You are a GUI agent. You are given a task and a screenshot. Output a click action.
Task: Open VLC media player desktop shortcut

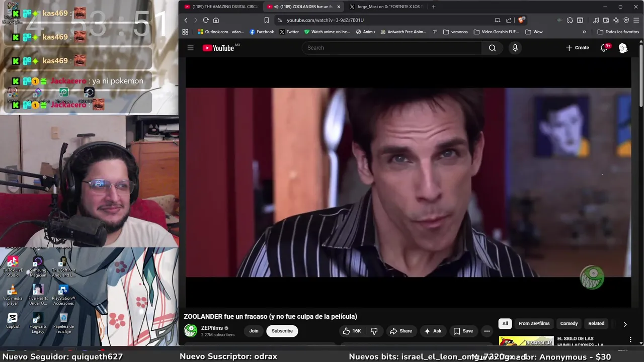point(13,295)
